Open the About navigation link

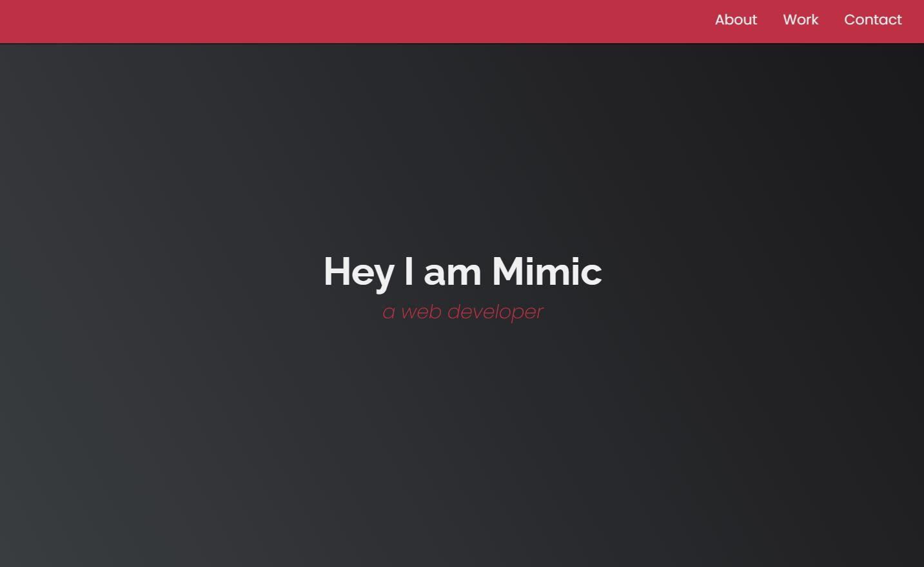(736, 20)
